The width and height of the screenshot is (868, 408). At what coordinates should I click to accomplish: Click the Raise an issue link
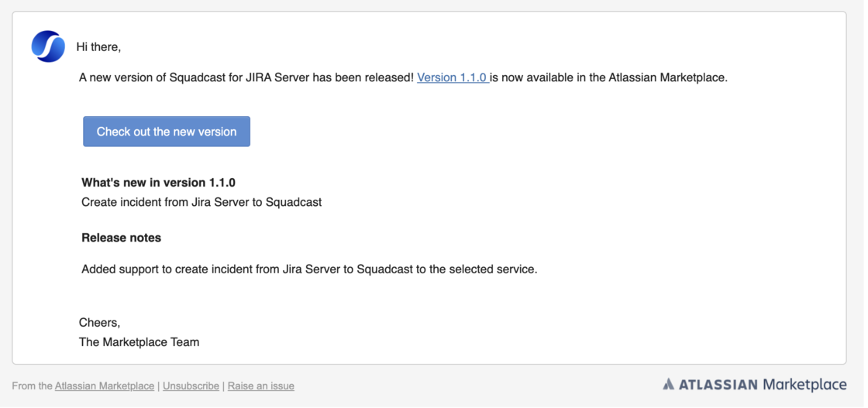point(260,386)
